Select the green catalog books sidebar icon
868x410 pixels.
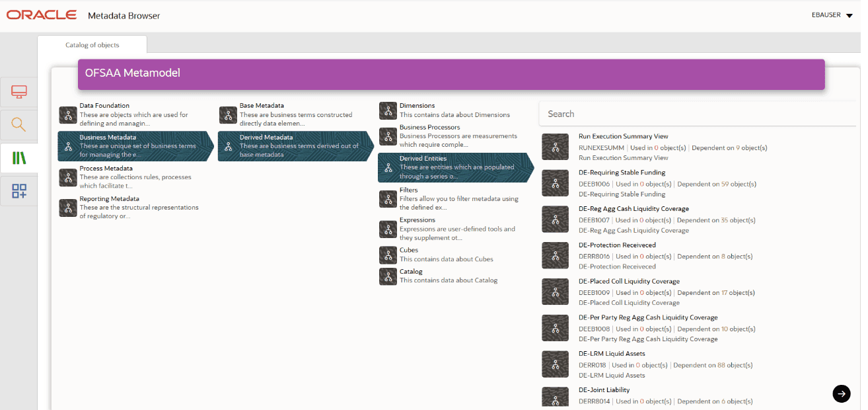(x=19, y=158)
